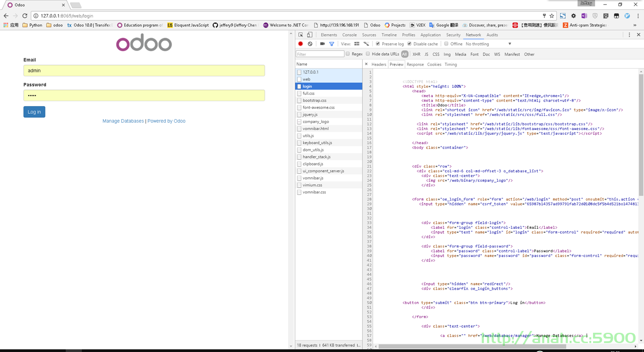This screenshot has width=644, height=352.
Task: Switch to the Sources tab
Action: 369,35
